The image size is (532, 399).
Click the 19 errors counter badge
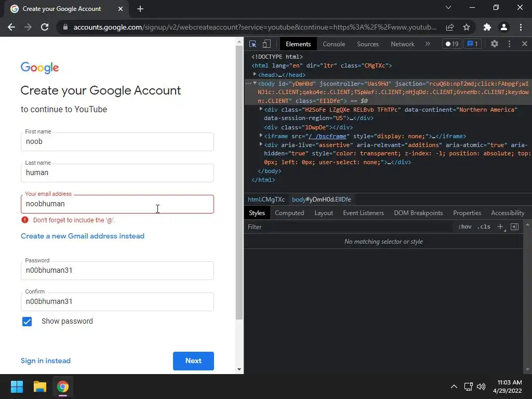click(452, 44)
